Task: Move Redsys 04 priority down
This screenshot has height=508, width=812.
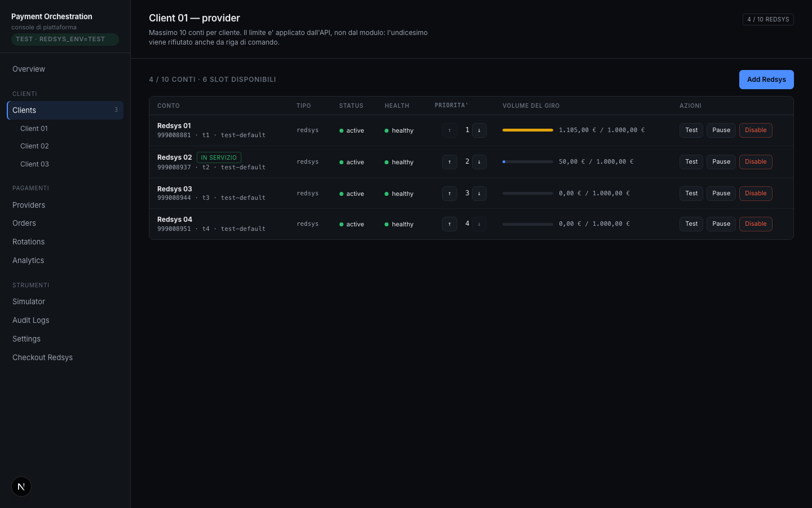Action: [x=479, y=224]
